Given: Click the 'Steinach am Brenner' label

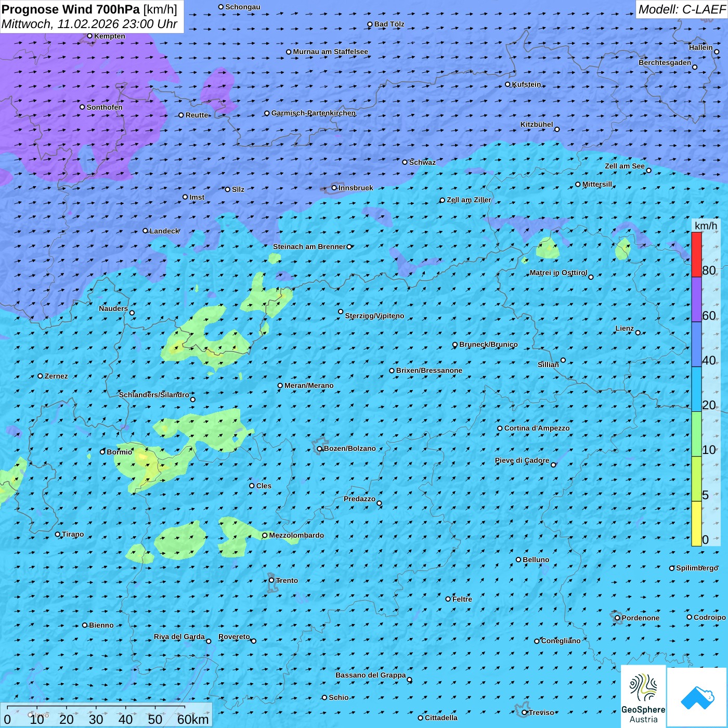Looking at the screenshot, I should click(309, 246).
